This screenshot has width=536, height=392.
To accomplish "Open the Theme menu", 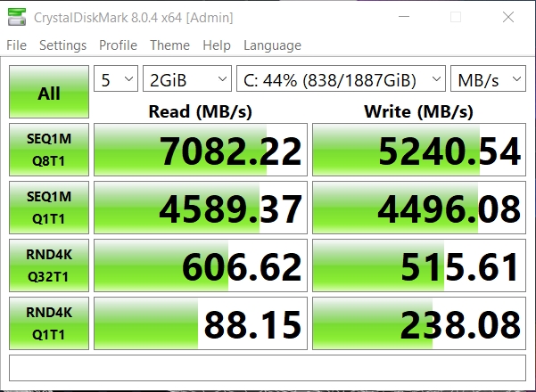I will click(169, 45).
